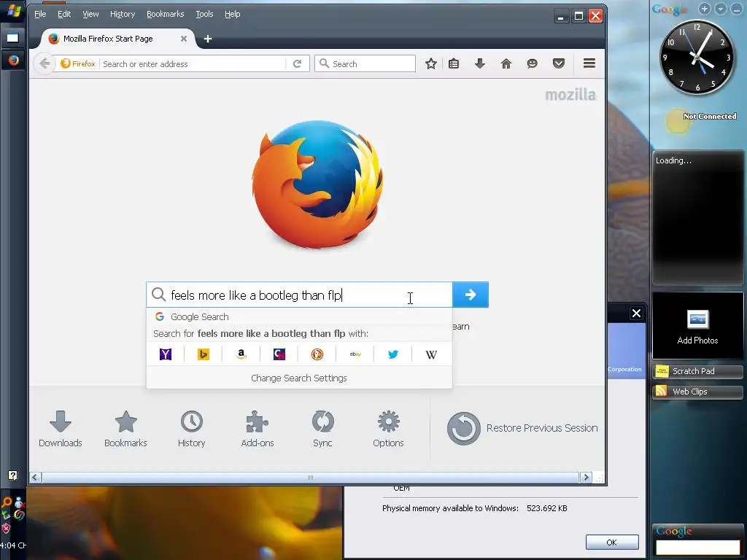
Task: Click the Windows Start logo
Action: coord(14,10)
